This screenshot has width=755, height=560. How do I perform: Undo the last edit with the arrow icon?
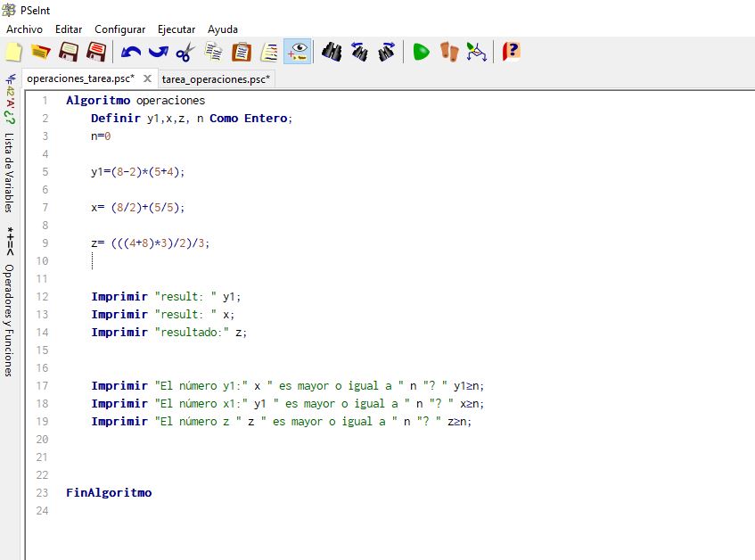(x=131, y=52)
